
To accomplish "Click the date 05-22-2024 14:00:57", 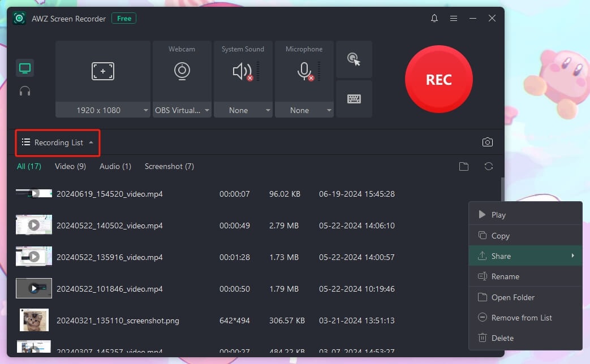I will (x=357, y=257).
